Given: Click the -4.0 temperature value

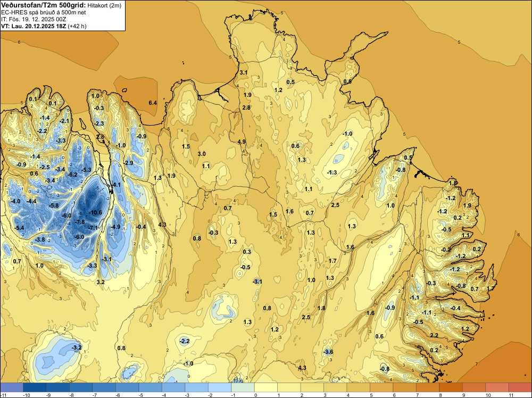Looking at the screenshot, I should coord(15,201).
